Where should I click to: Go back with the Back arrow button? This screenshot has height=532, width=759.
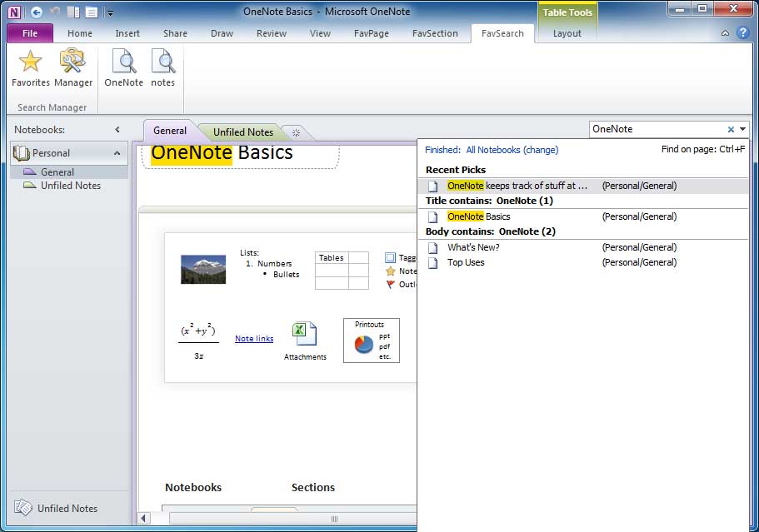[x=37, y=12]
